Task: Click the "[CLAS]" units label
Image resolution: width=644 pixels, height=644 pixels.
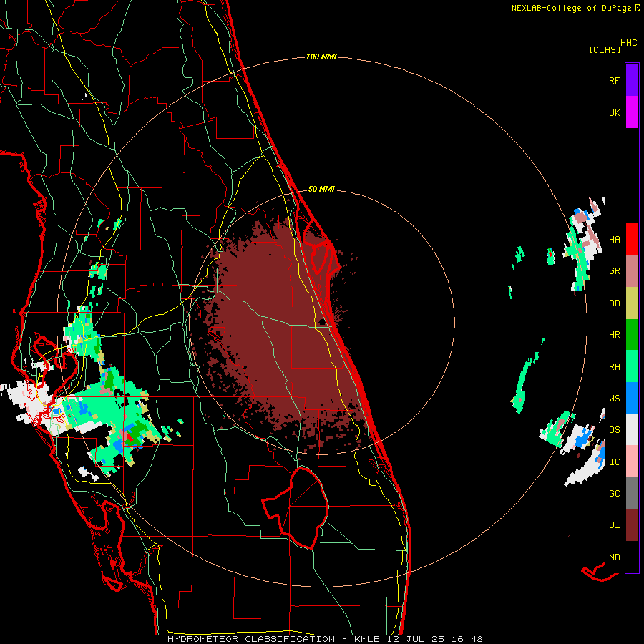Action: point(605,49)
